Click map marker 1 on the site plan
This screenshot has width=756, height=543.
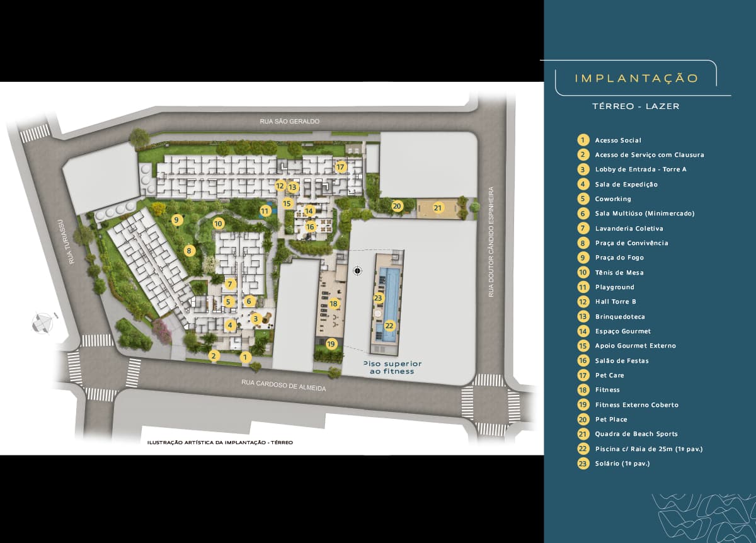246,357
